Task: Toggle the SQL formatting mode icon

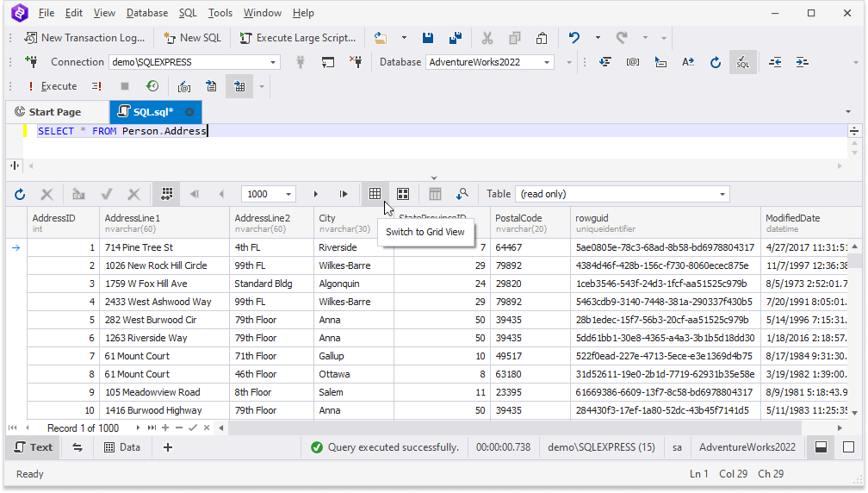Action: tap(743, 62)
